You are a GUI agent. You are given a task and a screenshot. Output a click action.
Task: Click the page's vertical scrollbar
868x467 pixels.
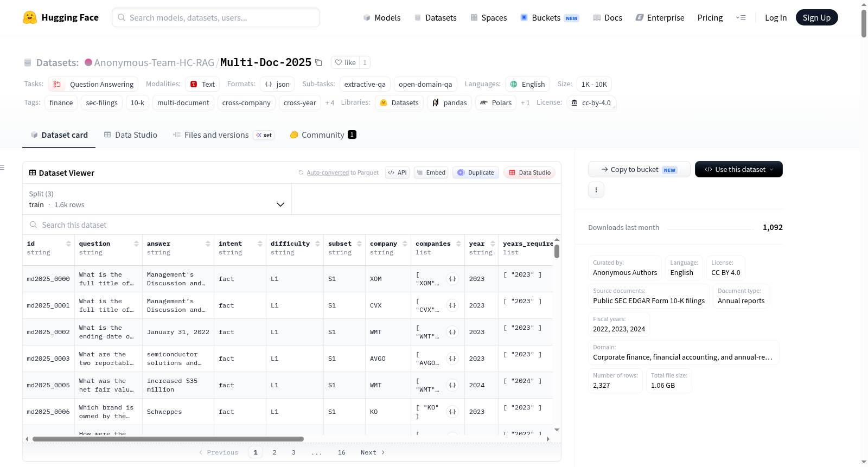864,23
